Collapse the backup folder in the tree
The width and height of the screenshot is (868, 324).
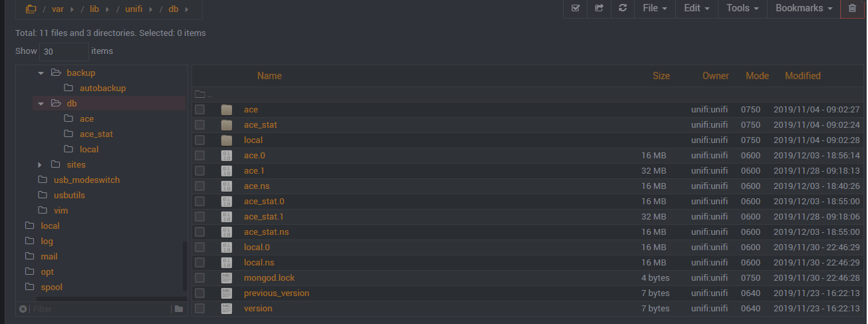click(41, 73)
